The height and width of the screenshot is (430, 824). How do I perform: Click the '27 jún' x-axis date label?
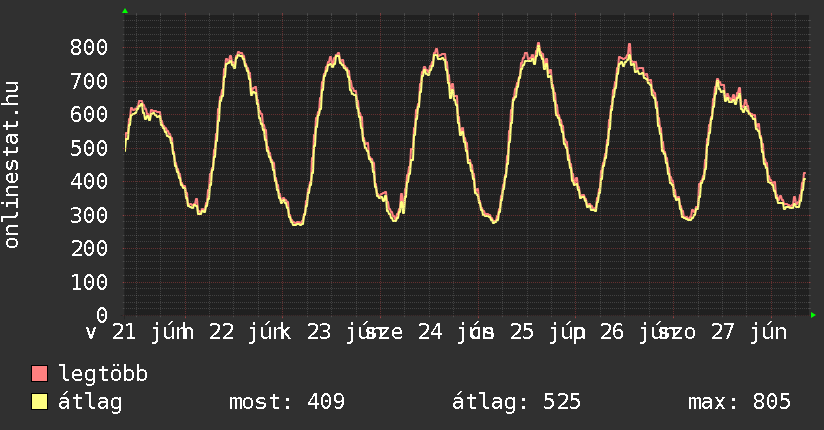coord(749,332)
